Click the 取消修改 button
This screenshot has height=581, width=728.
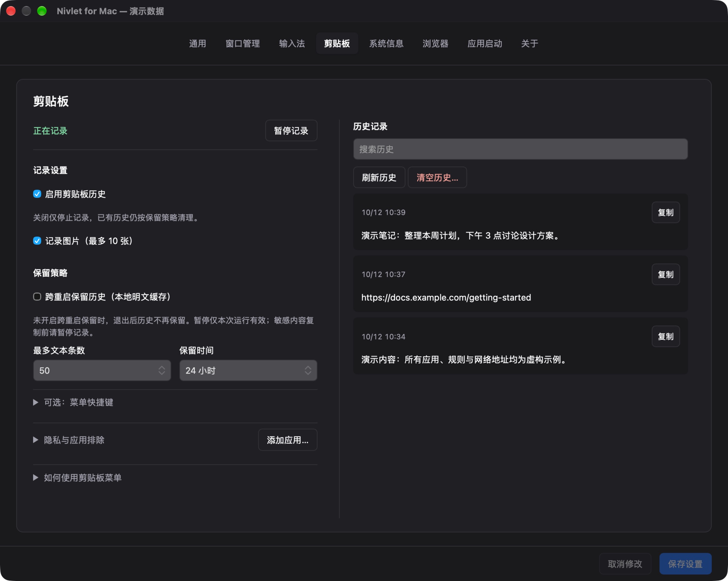tap(625, 564)
